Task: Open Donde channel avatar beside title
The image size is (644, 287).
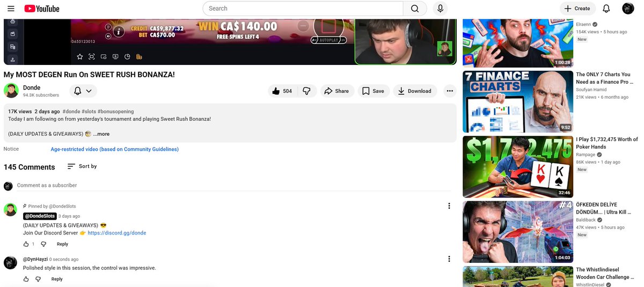Action: click(11, 91)
